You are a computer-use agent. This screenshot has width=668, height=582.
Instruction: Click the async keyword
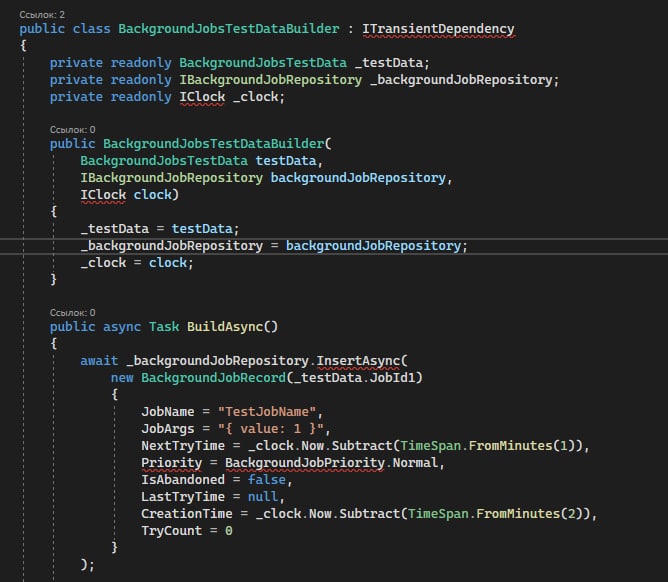(122, 327)
